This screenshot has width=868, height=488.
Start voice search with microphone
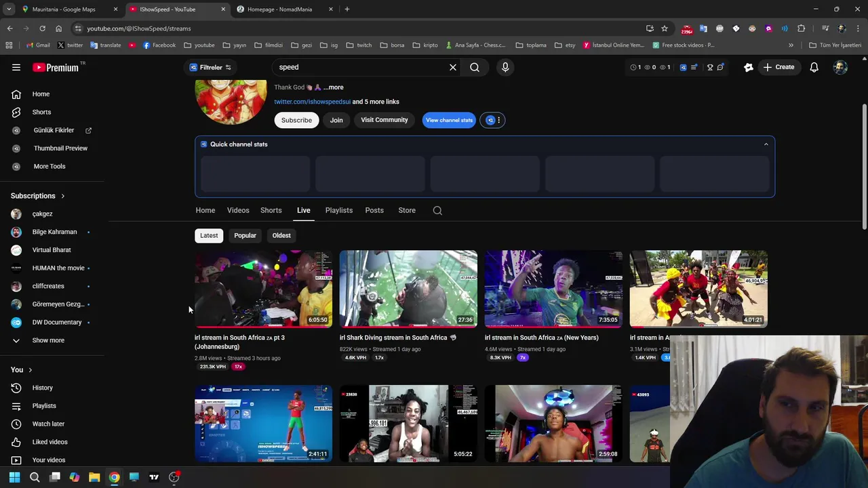(505, 67)
